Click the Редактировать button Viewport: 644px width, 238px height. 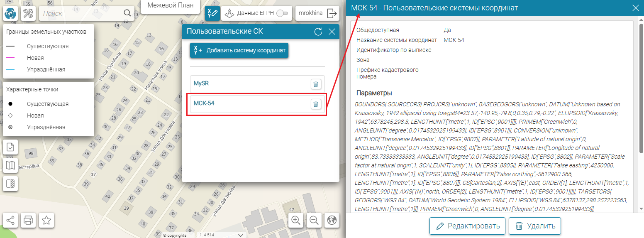(467, 226)
